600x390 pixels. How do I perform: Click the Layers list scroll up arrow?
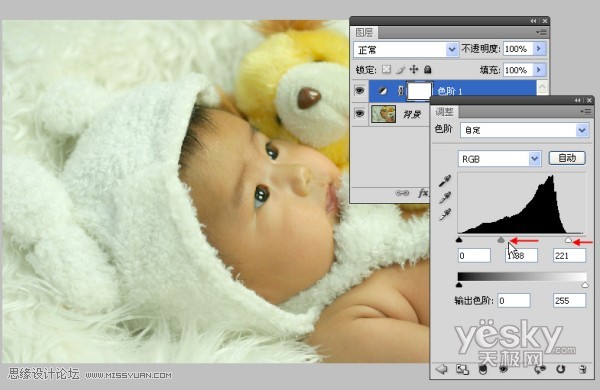[542, 87]
